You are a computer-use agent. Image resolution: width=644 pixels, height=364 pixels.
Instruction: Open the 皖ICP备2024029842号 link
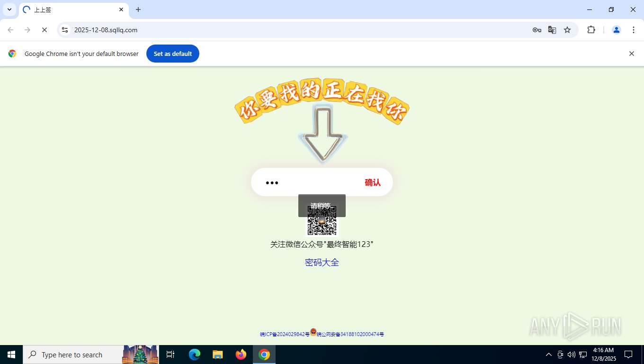click(x=285, y=334)
